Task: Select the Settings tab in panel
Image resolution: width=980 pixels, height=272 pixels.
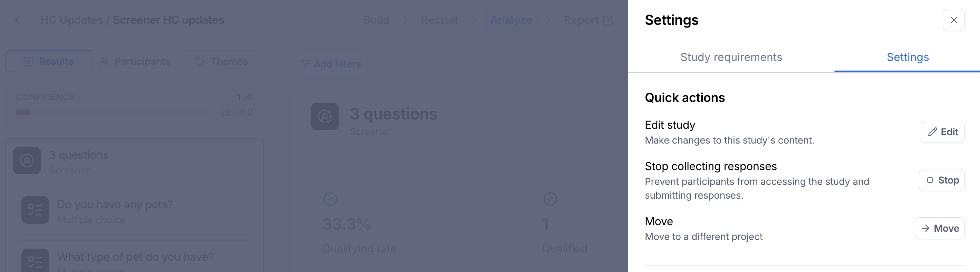Action: pos(907,57)
